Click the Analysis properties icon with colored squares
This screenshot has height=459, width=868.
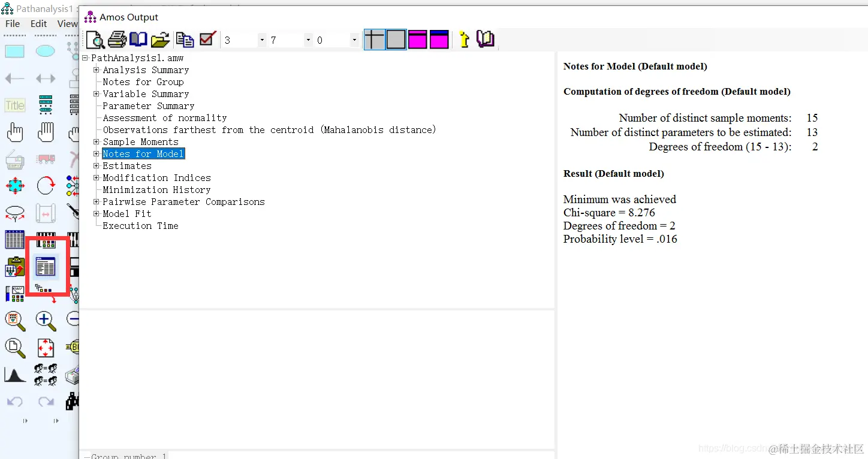tap(46, 240)
